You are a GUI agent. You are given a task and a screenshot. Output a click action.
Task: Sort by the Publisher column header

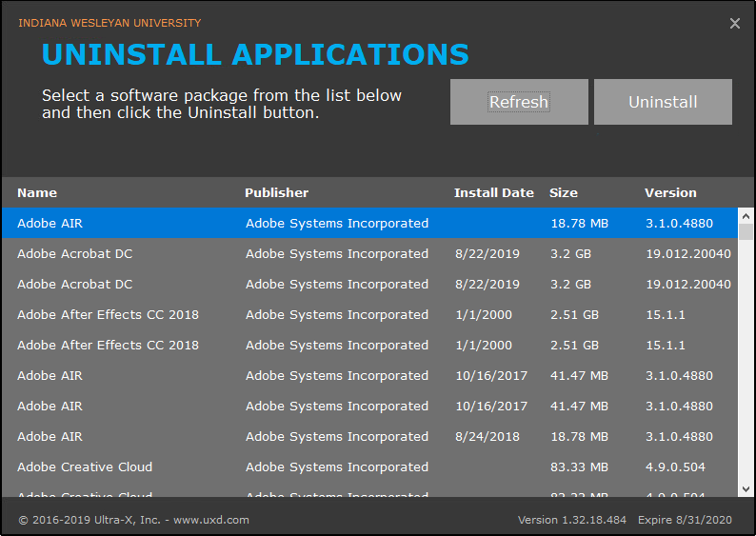[x=276, y=192]
